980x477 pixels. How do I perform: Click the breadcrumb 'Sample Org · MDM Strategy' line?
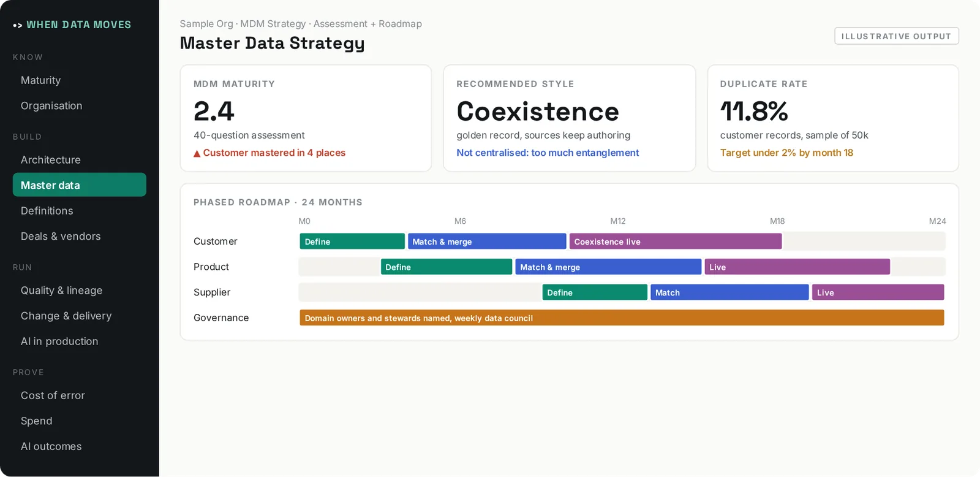pyautogui.click(x=301, y=24)
